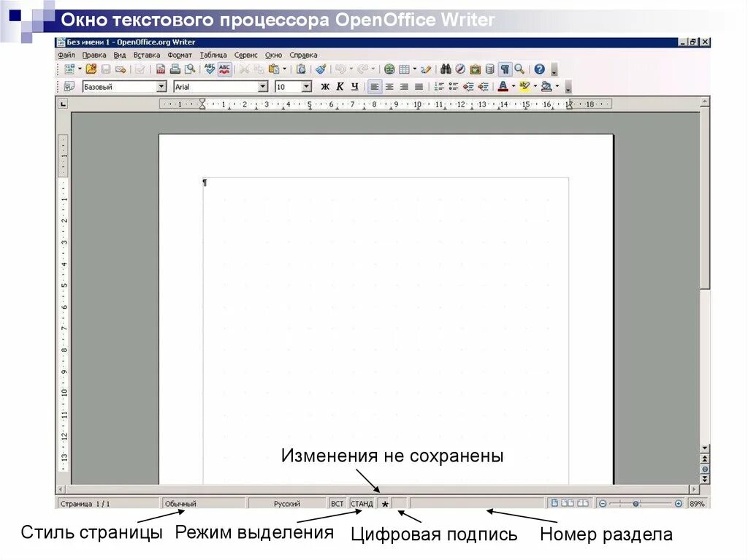The width and height of the screenshot is (748, 560).
Task: Click the Print printer icon
Action: (x=175, y=69)
